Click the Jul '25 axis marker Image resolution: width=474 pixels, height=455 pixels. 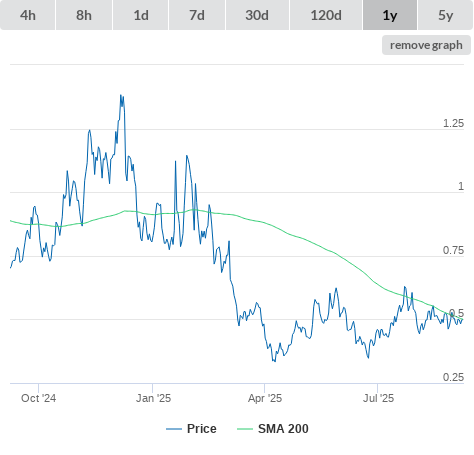[x=378, y=398]
